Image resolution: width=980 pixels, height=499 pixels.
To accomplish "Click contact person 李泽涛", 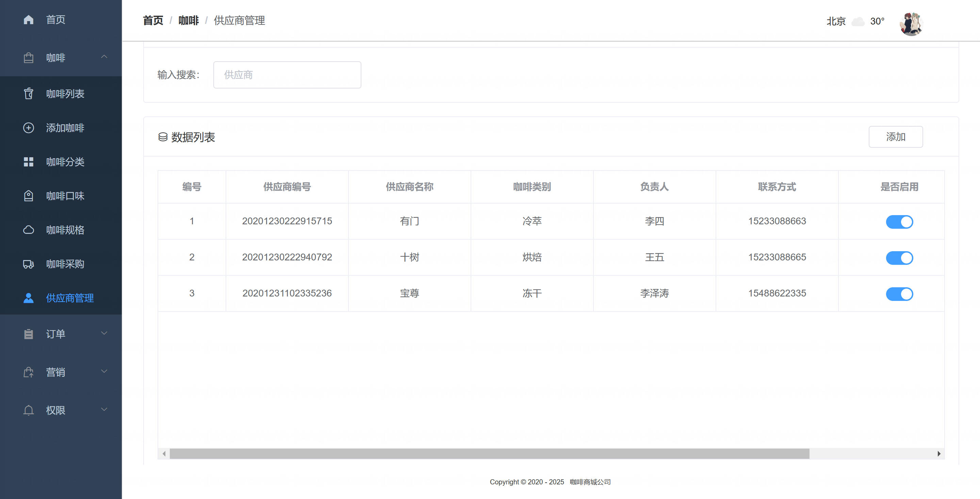I will click(x=654, y=293).
